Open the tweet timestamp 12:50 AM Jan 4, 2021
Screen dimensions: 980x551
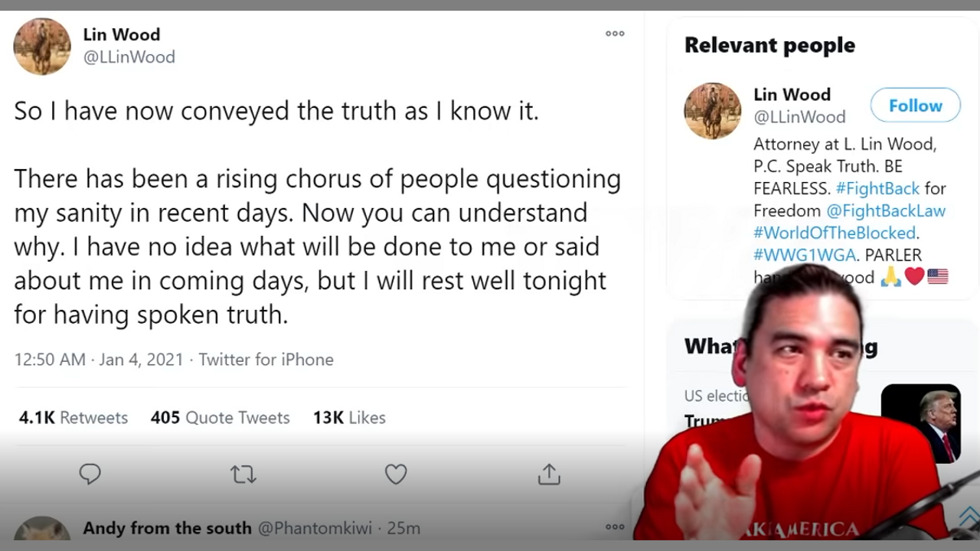pyautogui.click(x=99, y=360)
